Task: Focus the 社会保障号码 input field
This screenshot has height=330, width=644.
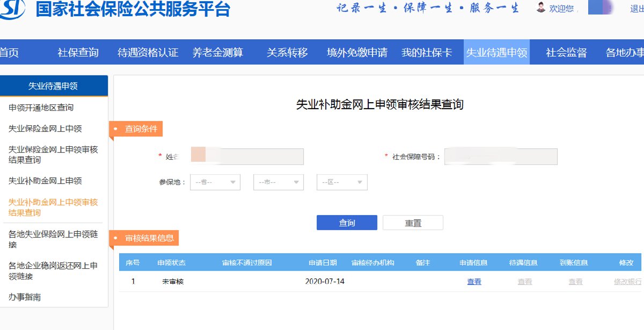Action: [501, 156]
